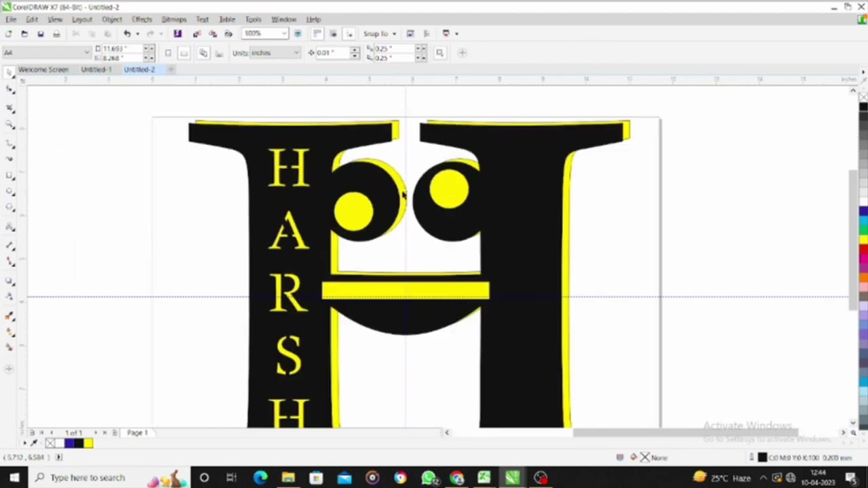Toggle the Full-Screen Preview button
The height and width of the screenshot is (488, 868).
[298, 34]
